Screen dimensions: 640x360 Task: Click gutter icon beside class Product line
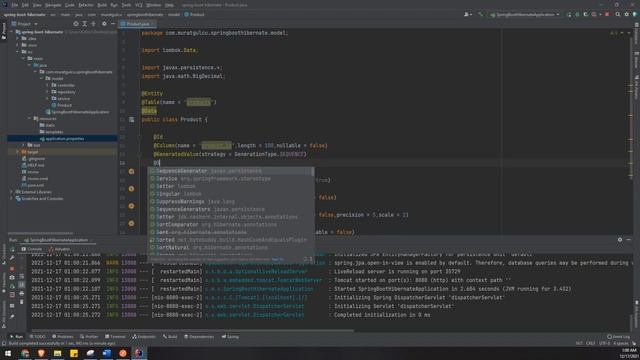[131, 120]
